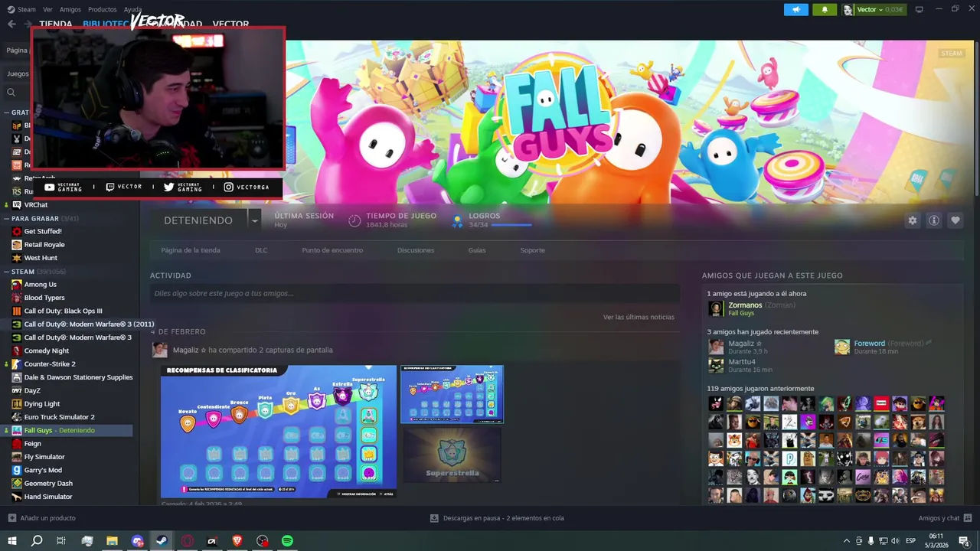Screen dimensions: 980x551
Task: Select West Hunt in library
Action: click(x=41, y=258)
